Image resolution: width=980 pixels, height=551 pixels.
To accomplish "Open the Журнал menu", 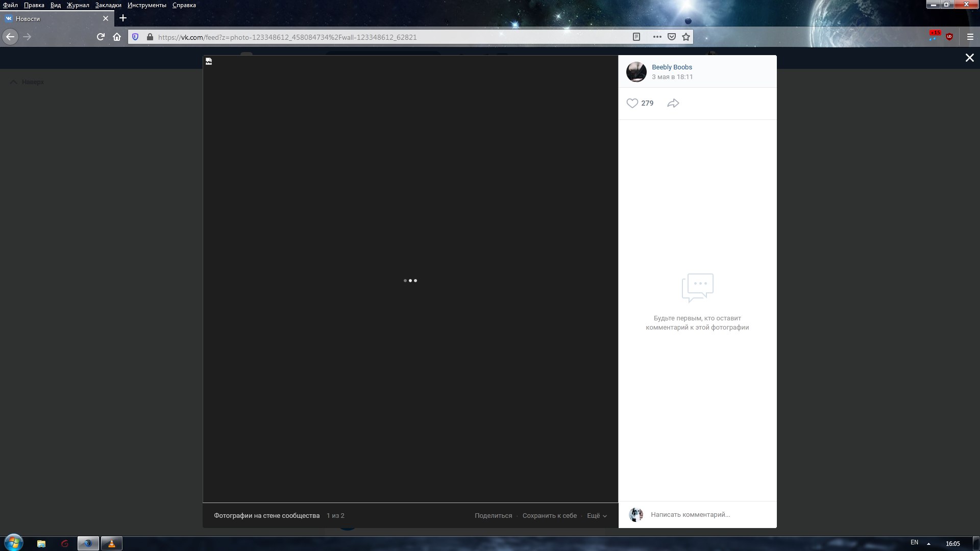I will click(x=78, y=5).
